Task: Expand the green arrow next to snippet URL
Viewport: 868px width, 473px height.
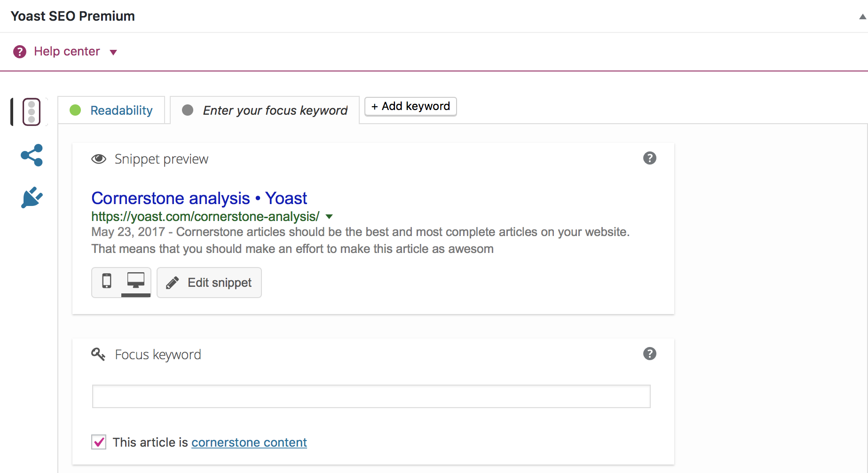Action: click(x=329, y=217)
